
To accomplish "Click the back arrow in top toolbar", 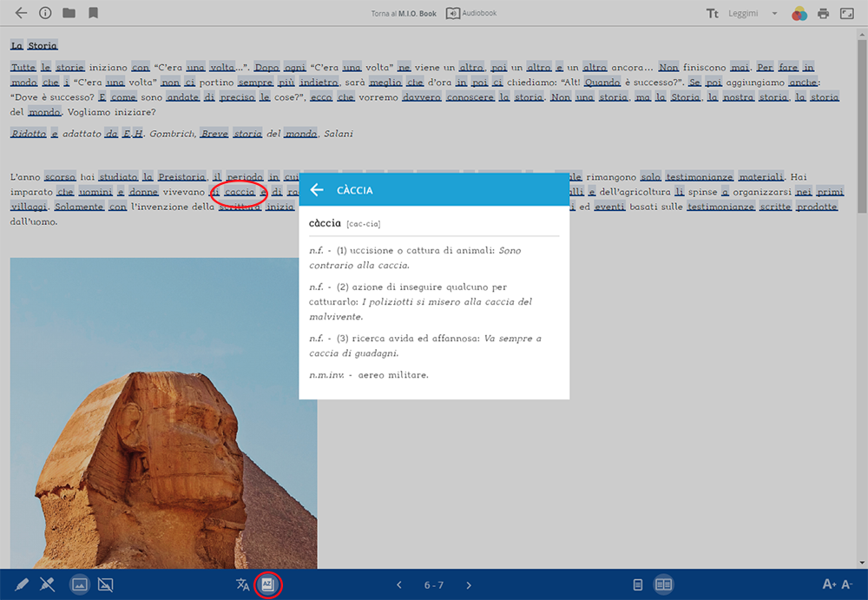I will click(21, 13).
